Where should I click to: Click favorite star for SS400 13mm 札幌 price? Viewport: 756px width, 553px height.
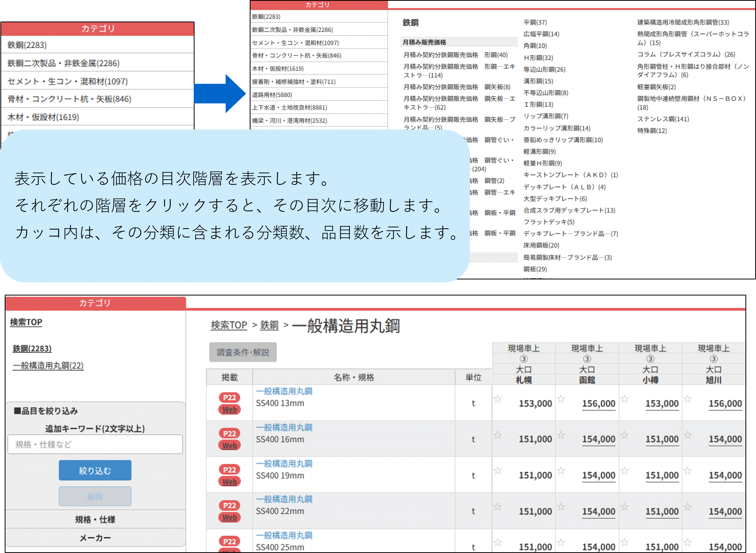pyautogui.click(x=497, y=399)
